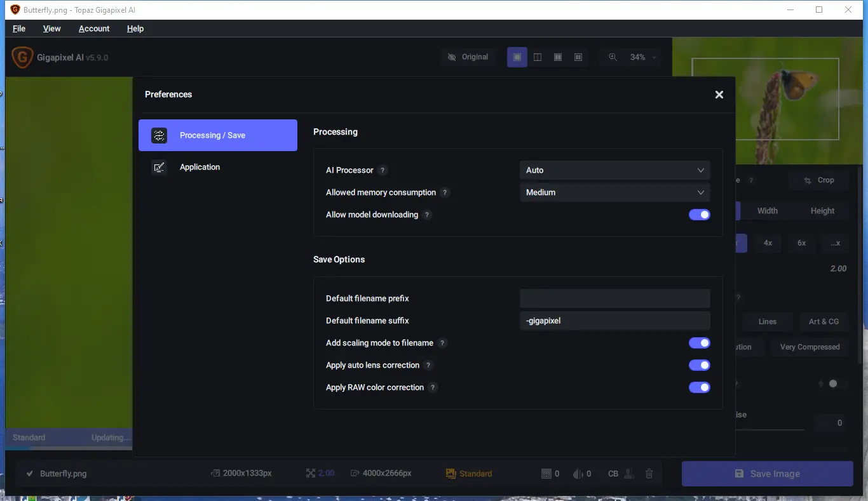Click the Save Image button

[x=767, y=474]
